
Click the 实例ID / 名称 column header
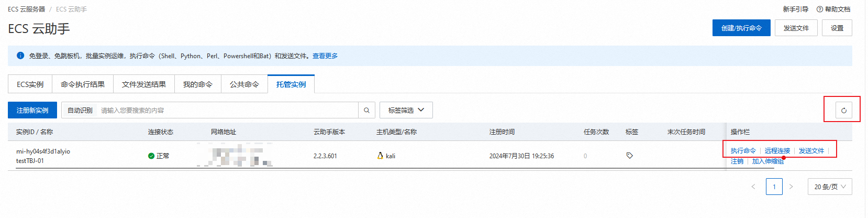(35, 132)
